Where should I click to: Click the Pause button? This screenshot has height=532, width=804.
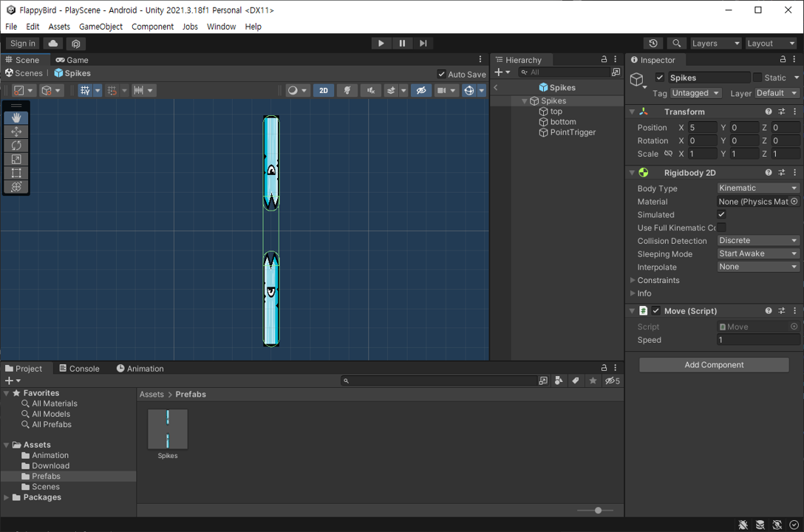[402, 44]
